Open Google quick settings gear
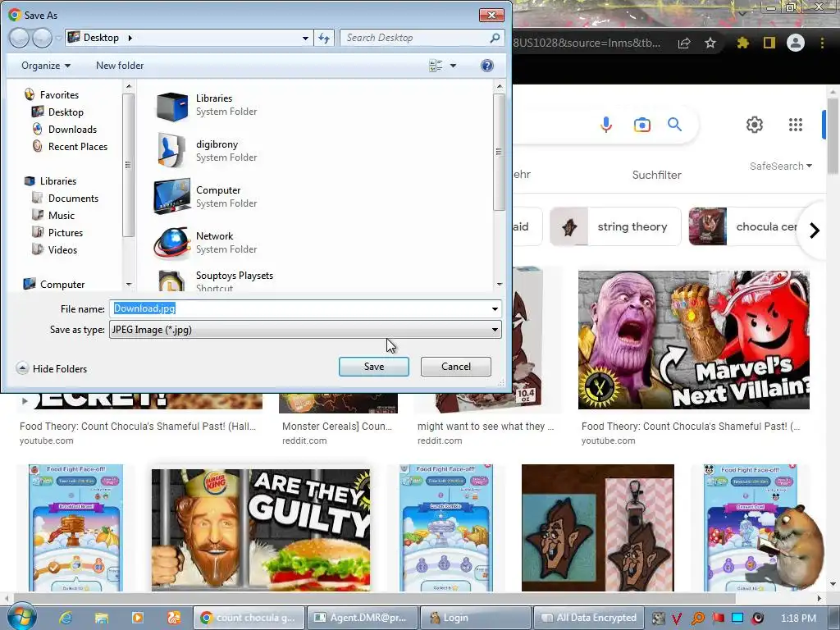 click(755, 125)
